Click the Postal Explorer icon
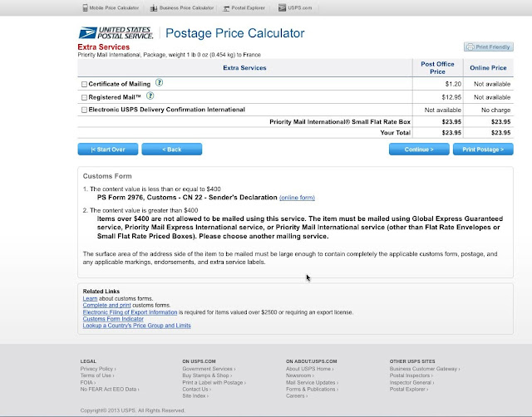532x417 pixels. click(226, 8)
